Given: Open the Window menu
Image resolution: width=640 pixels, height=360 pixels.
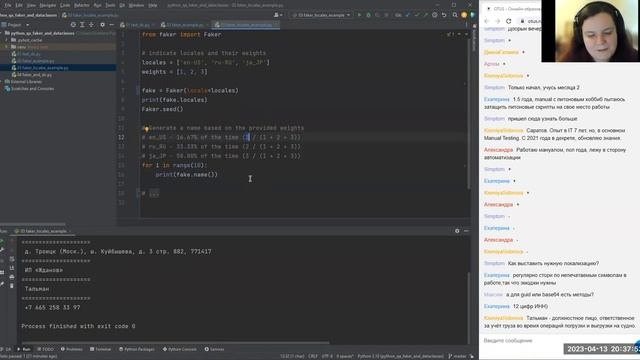Looking at the screenshot, I should coord(136,5).
